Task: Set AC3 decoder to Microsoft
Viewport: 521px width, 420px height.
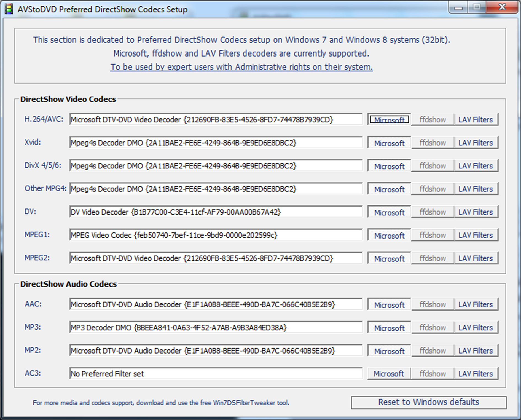Action: (389, 374)
